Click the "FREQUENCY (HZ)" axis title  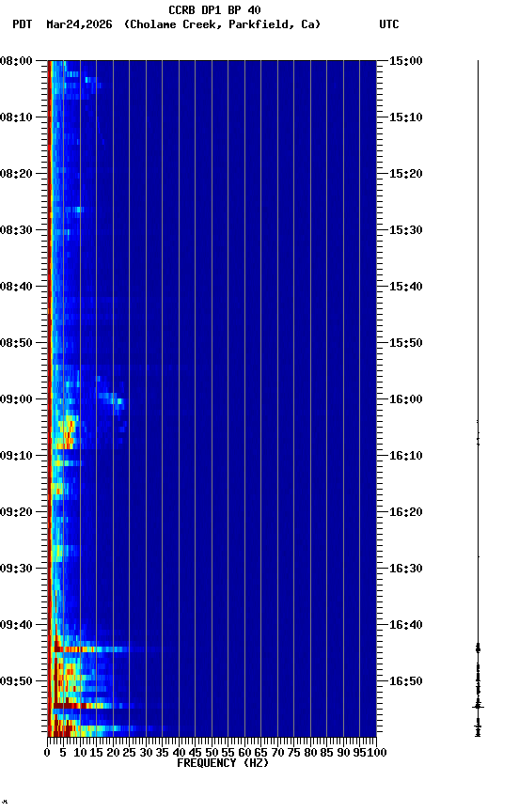pyautogui.click(x=223, y=763)
